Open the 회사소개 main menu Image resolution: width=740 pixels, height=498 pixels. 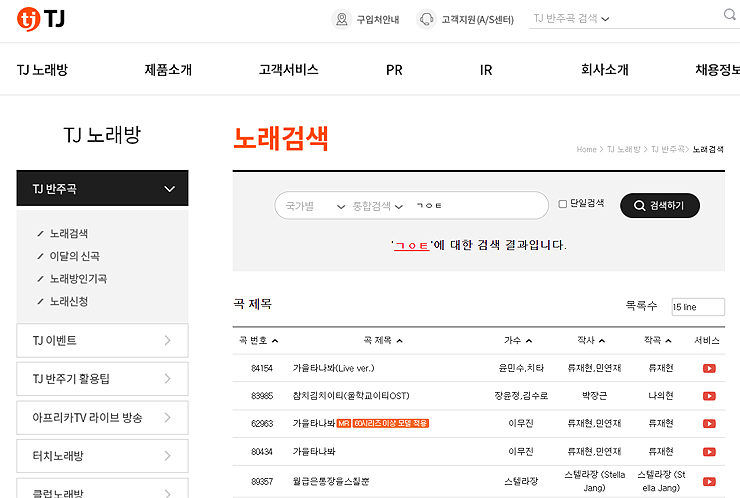pyautogui.click(x=605, y=70)
